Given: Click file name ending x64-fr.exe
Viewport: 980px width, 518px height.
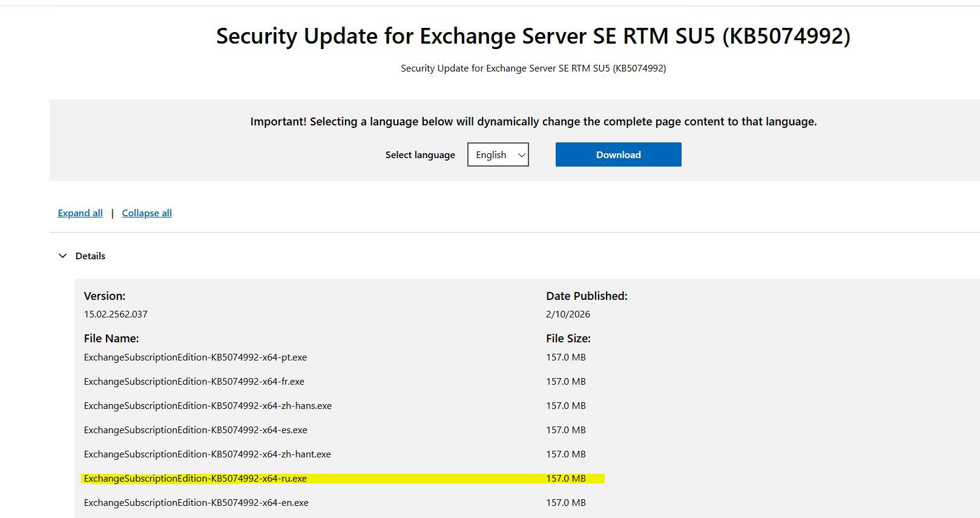Looking at the screenshot, I should 194,382.
